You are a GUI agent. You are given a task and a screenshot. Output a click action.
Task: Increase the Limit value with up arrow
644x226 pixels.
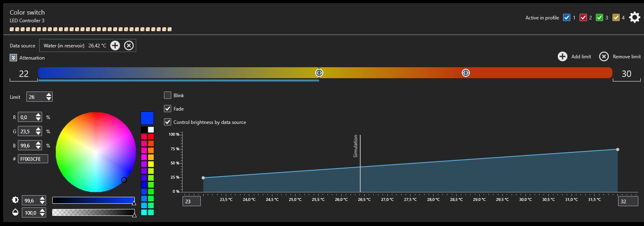point(49,95)
